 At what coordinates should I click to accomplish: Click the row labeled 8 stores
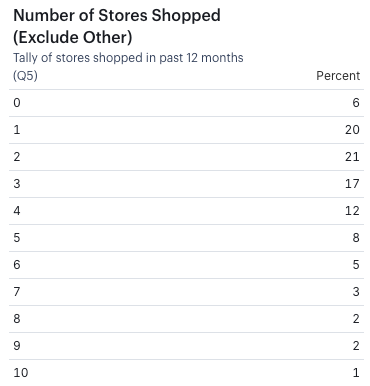click(186, 319)
